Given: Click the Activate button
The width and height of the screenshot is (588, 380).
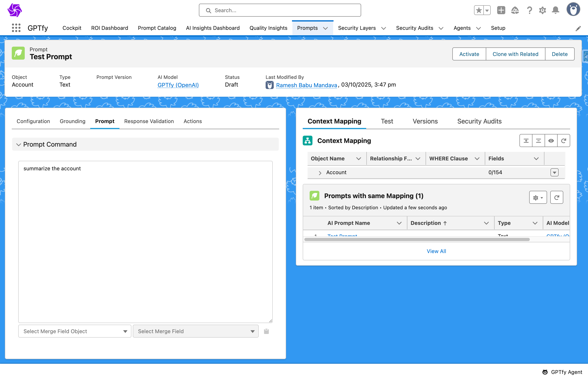Looking at the screenshot, I should 469,54.
